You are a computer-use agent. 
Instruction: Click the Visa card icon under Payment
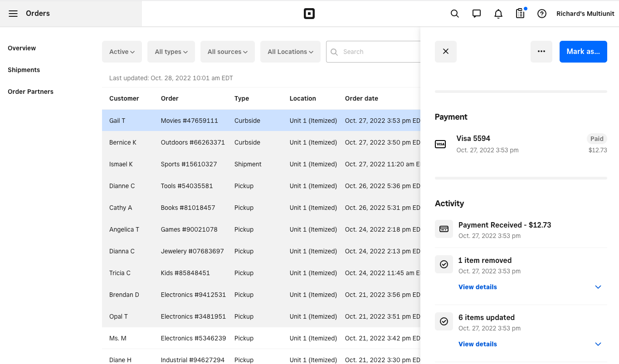point(440,144)
